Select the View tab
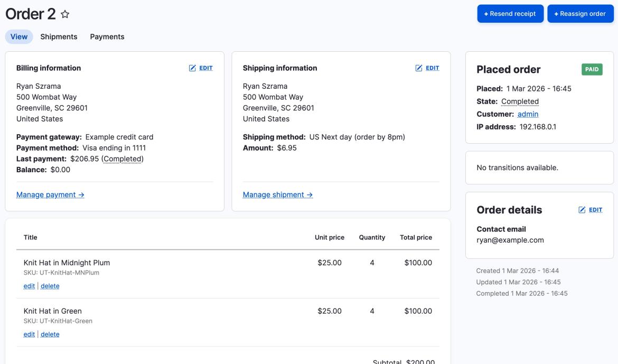The image size is (618, 364). coord(19,37)
